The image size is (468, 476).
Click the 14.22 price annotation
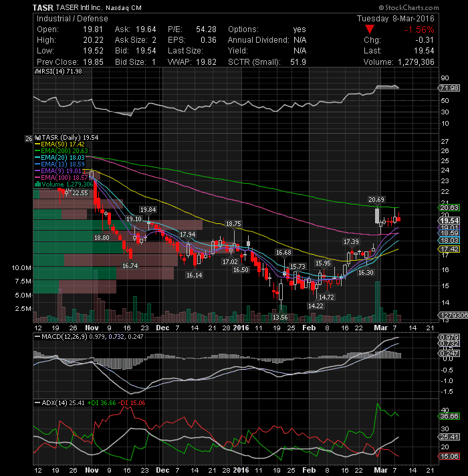pos(316,306)
